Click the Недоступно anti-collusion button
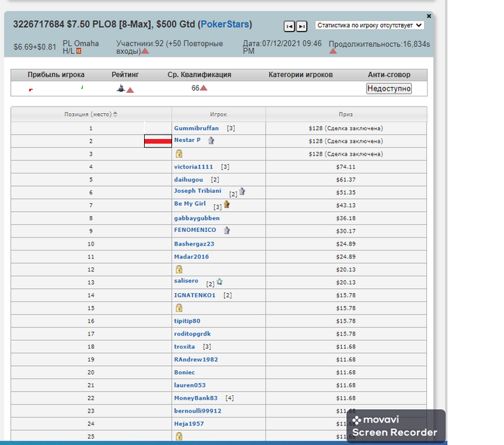 point(389,89)
